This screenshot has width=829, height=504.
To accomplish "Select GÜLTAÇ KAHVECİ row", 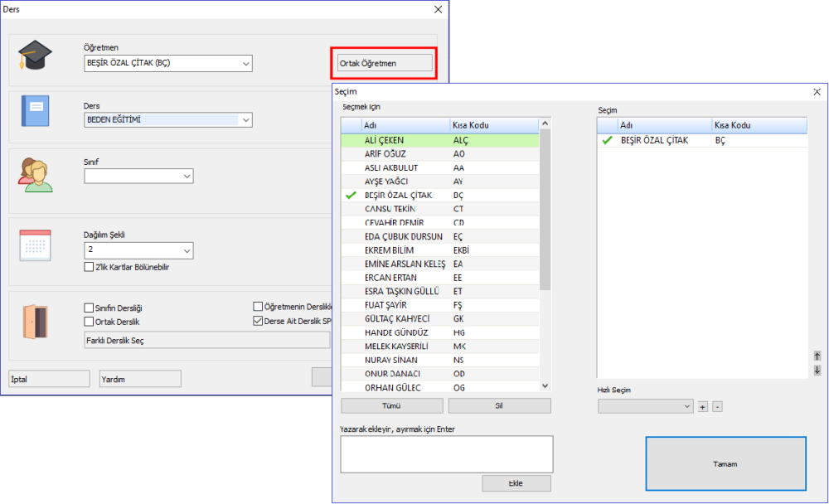I will (x=440, y=319).
